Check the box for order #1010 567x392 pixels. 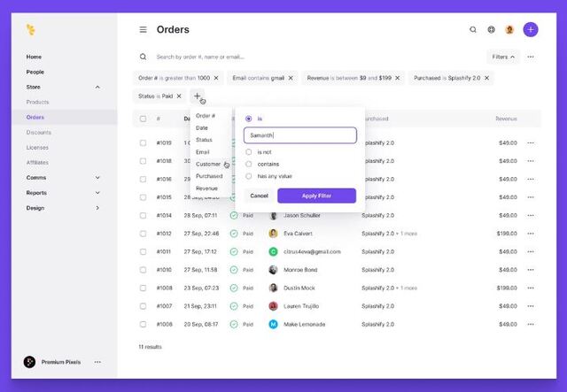pyautogui.click(x=144, y=270)
